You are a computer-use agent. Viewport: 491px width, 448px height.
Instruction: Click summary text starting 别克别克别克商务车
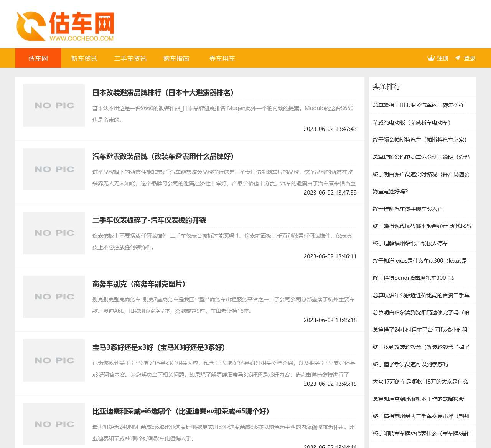[x=224, y=305]
